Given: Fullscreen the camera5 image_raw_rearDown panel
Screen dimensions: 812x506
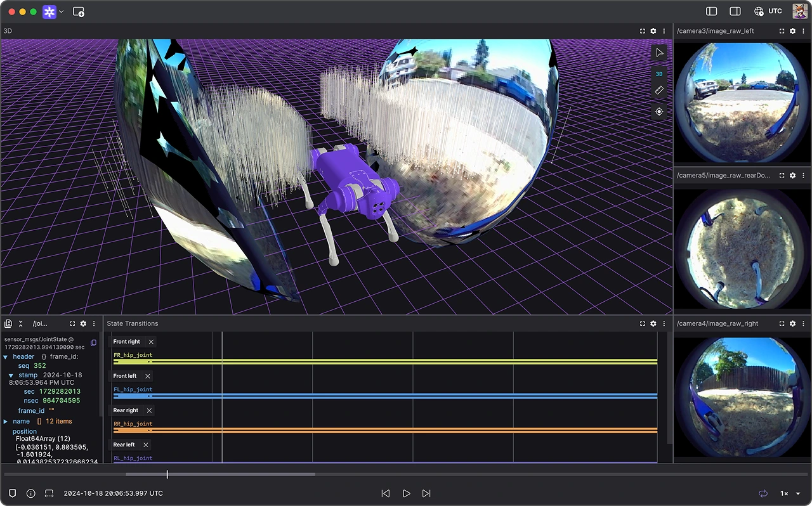Looking at the screenshot, I should point(782,175).
